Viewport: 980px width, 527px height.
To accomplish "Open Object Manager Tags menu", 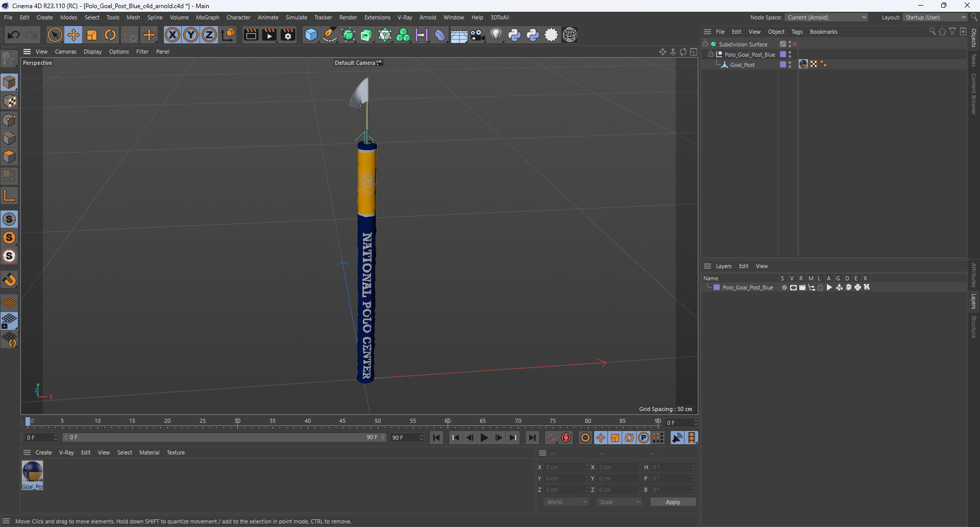I will (797, 32).
